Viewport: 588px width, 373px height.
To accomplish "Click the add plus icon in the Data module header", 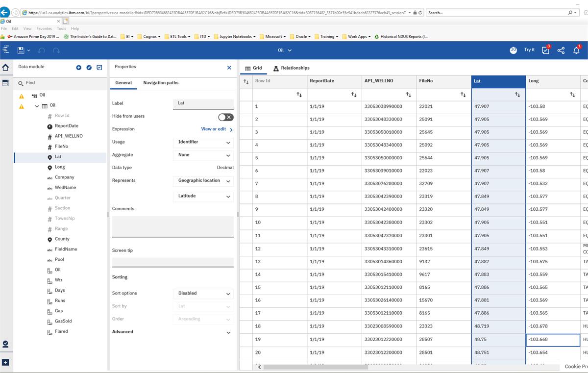I will pyautogui.click(x=78, y=68).
